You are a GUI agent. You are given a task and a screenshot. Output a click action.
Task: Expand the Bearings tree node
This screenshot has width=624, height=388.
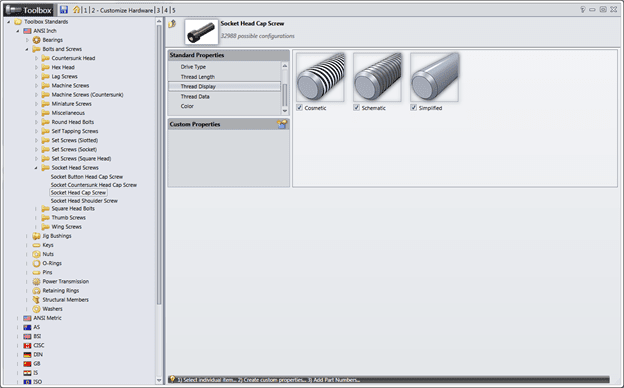[x=27, y=40]
